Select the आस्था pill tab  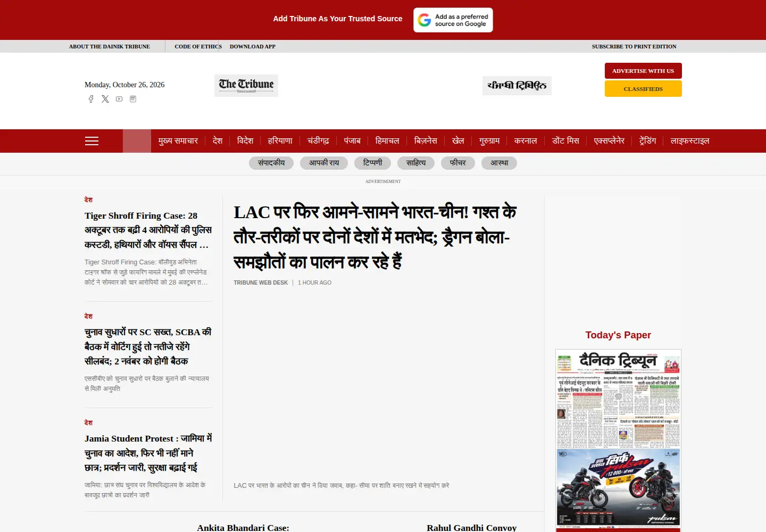coord(499,163)
